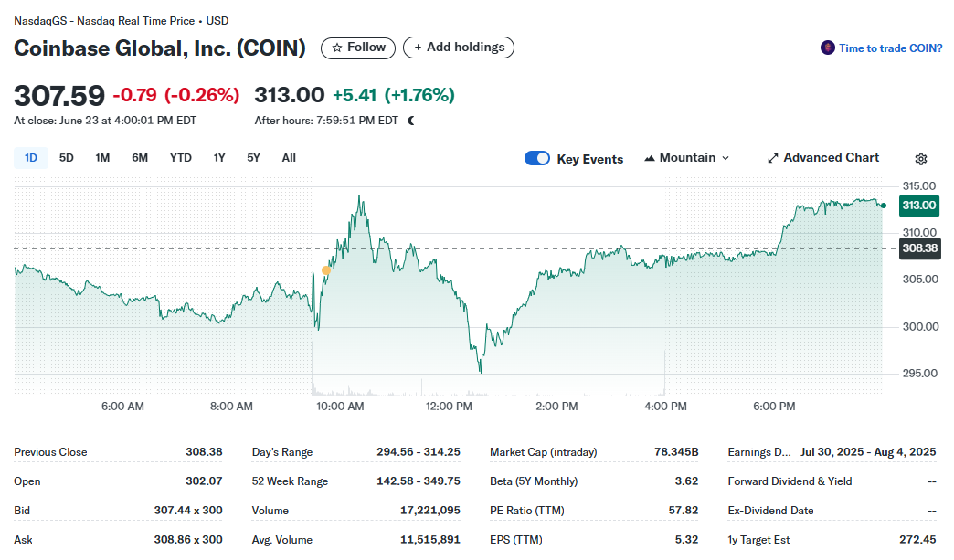Click the 295.00 price axis label

click(x=919, y=374)
